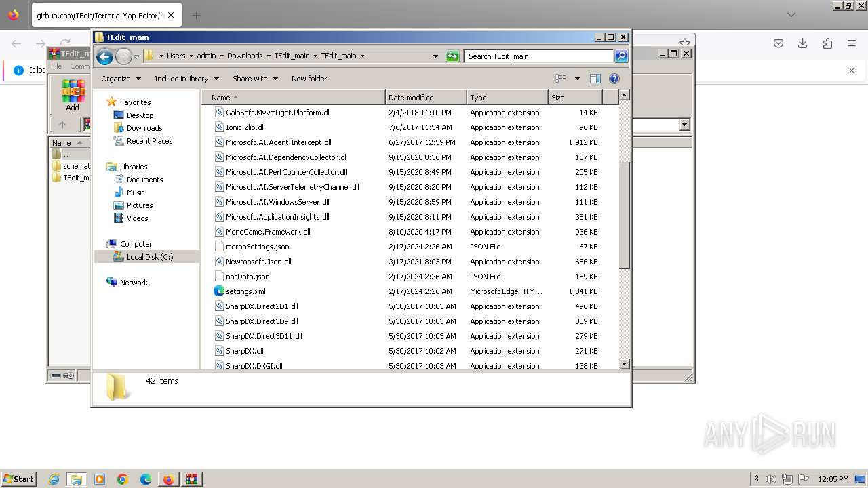Expand the arrow after Downloads in breadcrumb
Image resolution: width=868 pixels, height=488 pixels.
269,56
